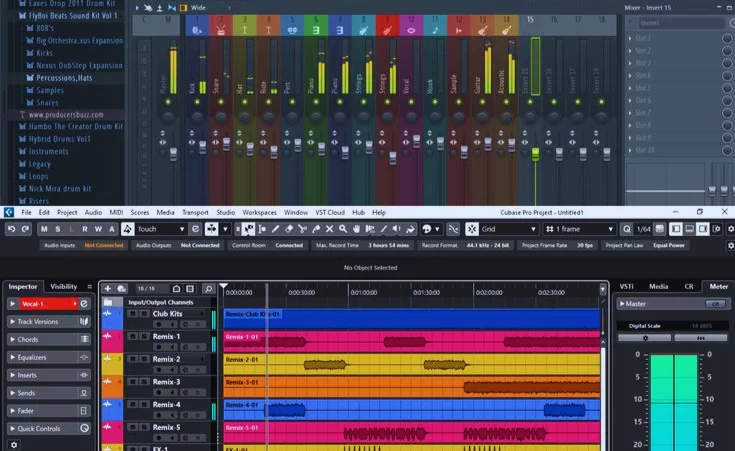
Task: Select the Split scissors tool in the Cubase toolbar
Action: pyautogui.click(x=302, y=229)
